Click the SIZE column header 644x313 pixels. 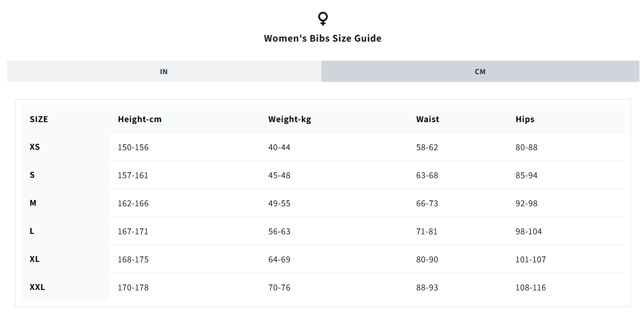(39, 119)
